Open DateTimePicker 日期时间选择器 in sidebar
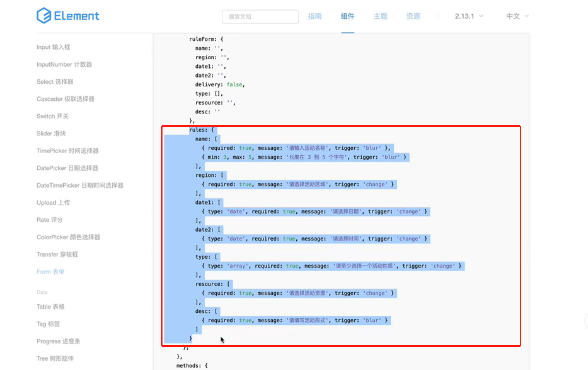Viewport: 588px width, 370px height. pyautogui.click(x=80, y=185)
